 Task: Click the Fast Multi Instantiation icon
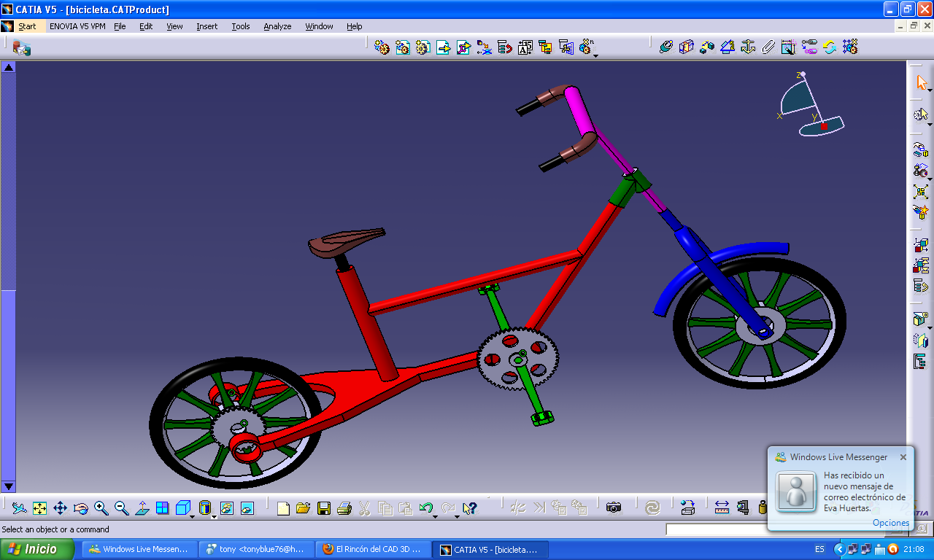[x=586, y=47]
